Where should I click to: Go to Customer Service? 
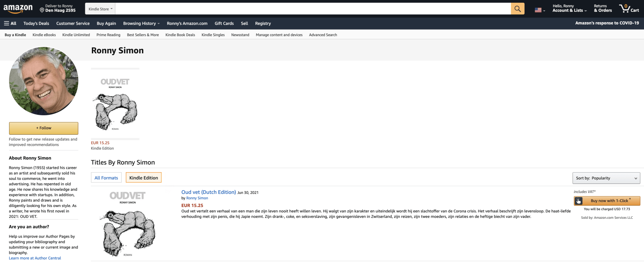click(73, 23)
